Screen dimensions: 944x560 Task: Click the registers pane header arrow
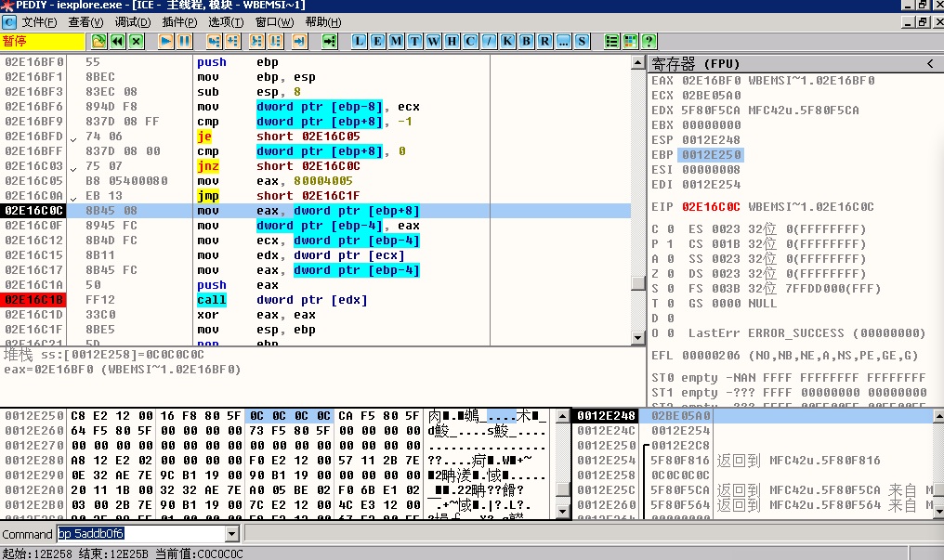coord(930,63)
